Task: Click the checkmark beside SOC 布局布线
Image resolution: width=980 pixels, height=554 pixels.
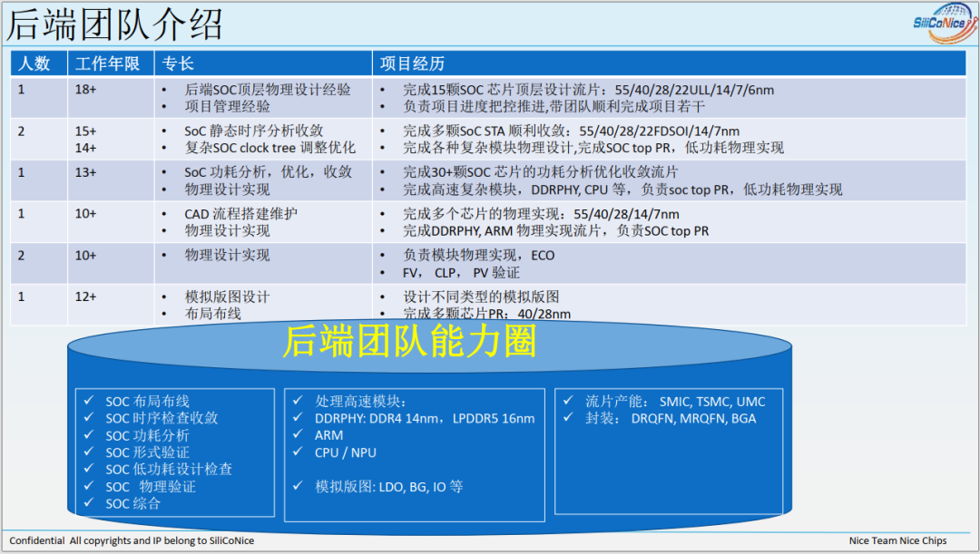Action: 86,400
